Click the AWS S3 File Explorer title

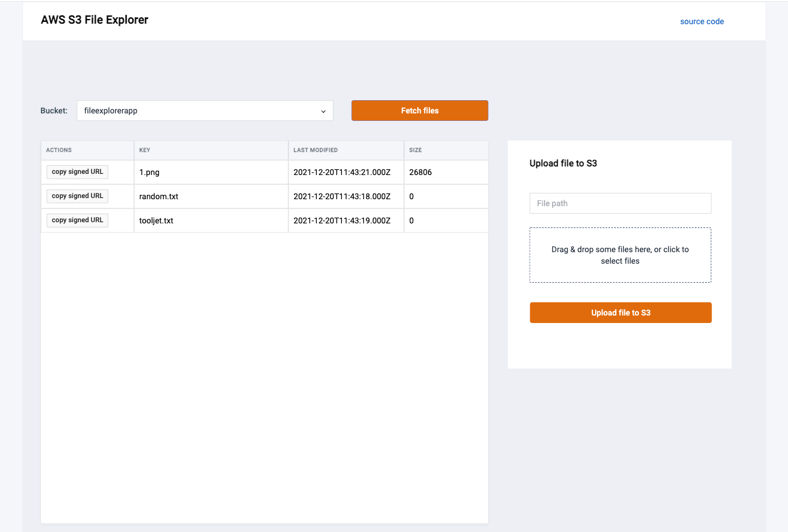coord(94,20)
